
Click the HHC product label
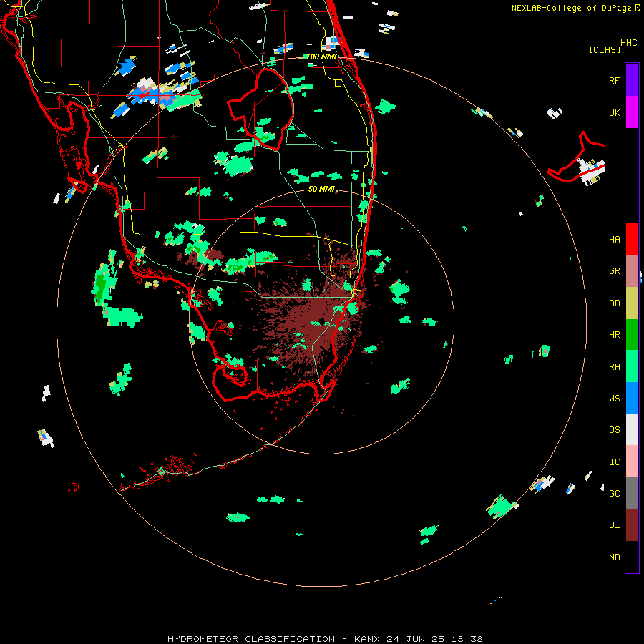[629, 43]
